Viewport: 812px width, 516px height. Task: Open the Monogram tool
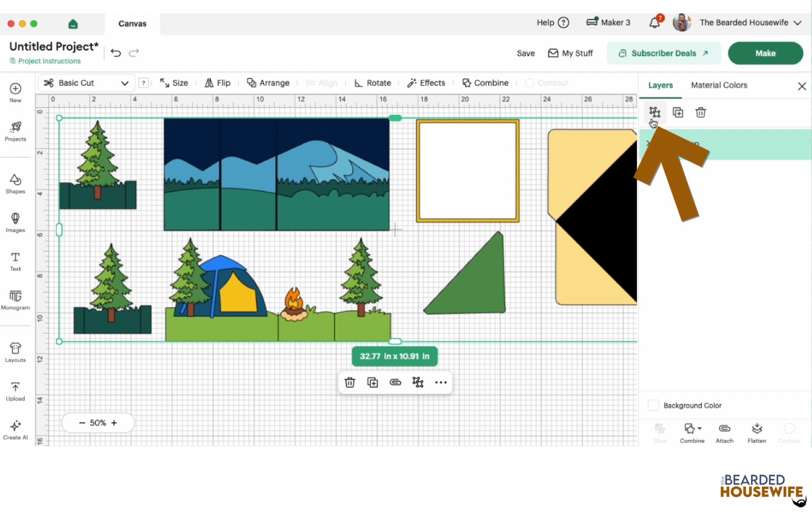[15, 300]
